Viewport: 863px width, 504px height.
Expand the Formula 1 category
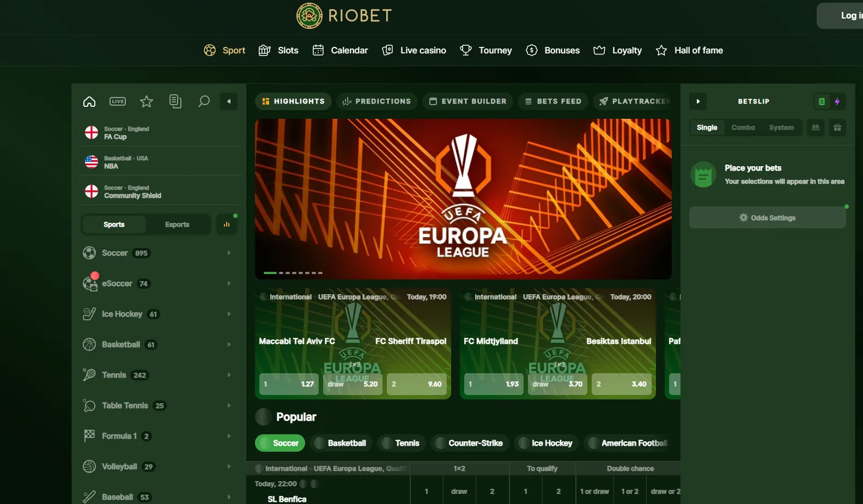(158, 436)
